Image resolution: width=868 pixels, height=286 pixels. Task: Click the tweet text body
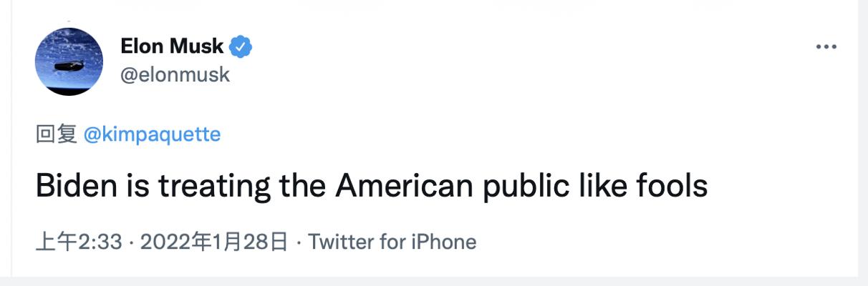371,187
